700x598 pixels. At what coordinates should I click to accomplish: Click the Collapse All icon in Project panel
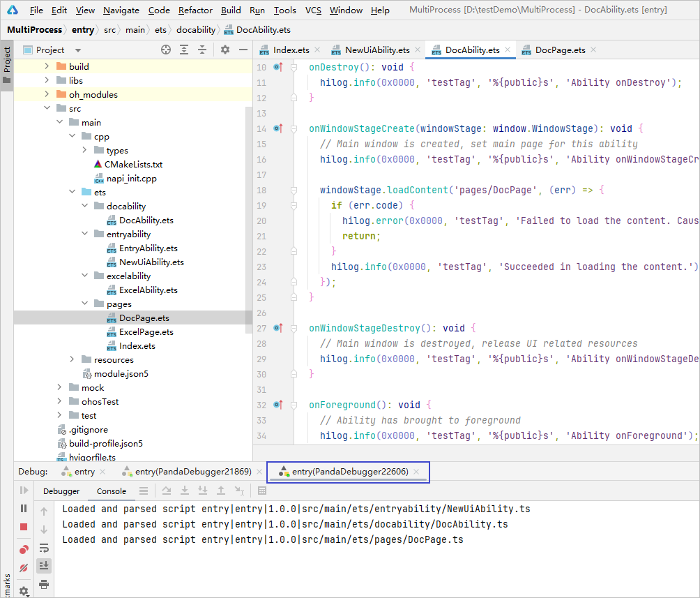[202, 50]
